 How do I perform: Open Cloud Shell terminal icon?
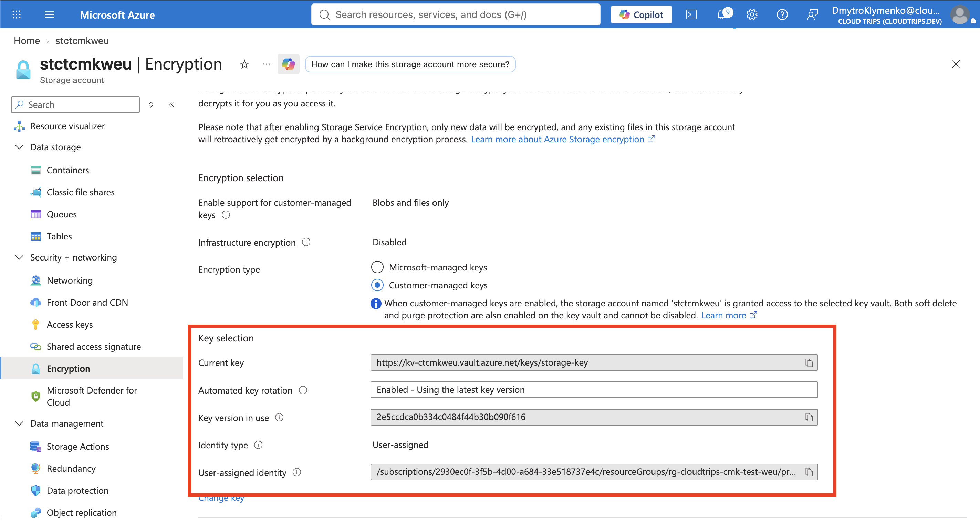pos(691,14)
